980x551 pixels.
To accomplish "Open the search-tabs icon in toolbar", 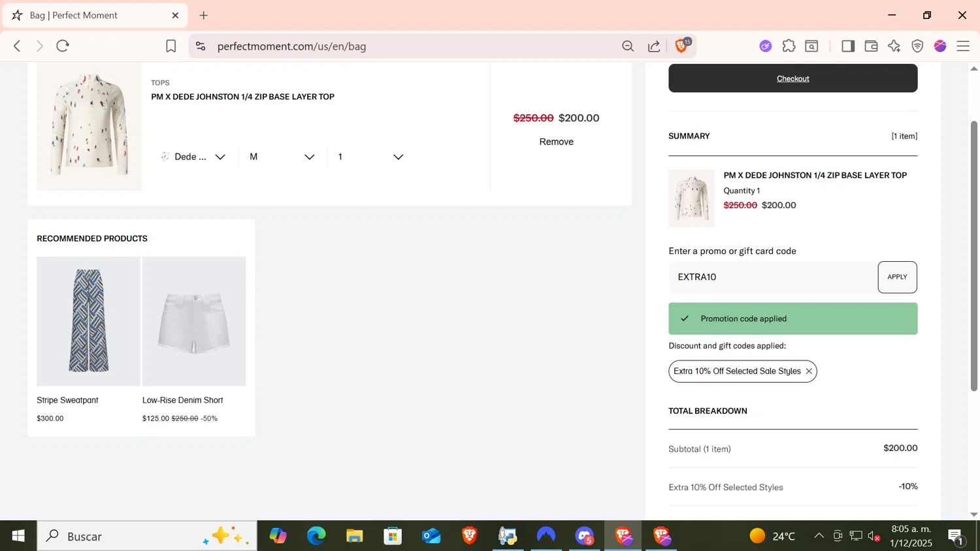I will (811, 46).
